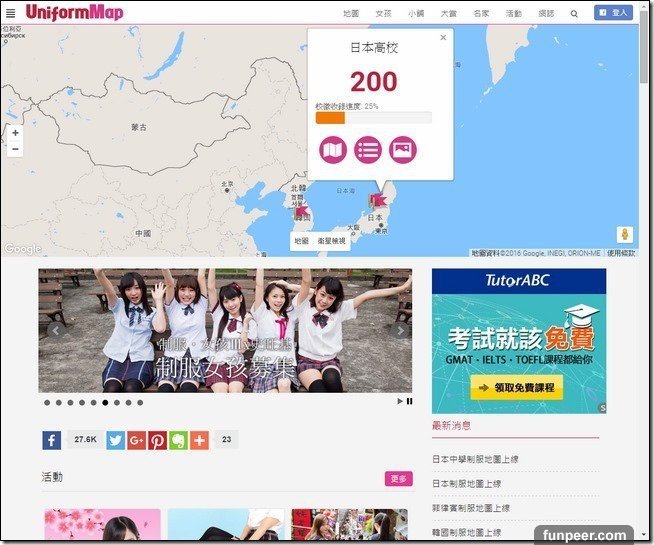Switch map to 地圖 map view
Image resolution: width=654 pixels, height=545 pixels.
click(x=302, y=241)
